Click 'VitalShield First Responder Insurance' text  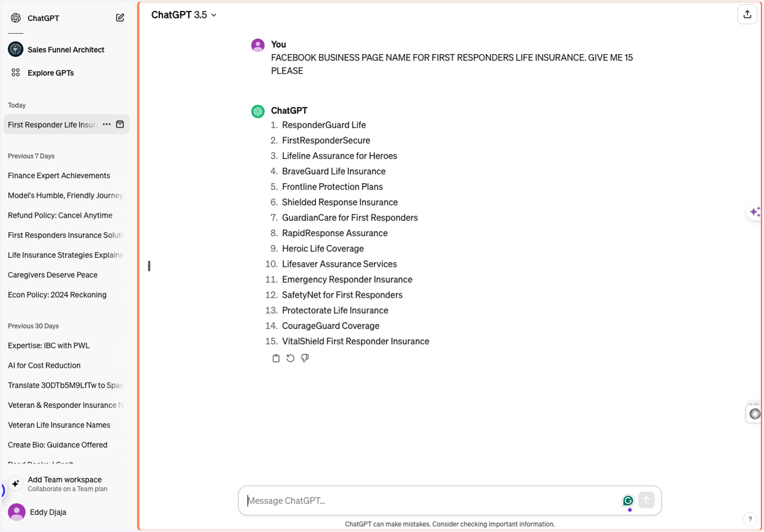coord(355,341)
